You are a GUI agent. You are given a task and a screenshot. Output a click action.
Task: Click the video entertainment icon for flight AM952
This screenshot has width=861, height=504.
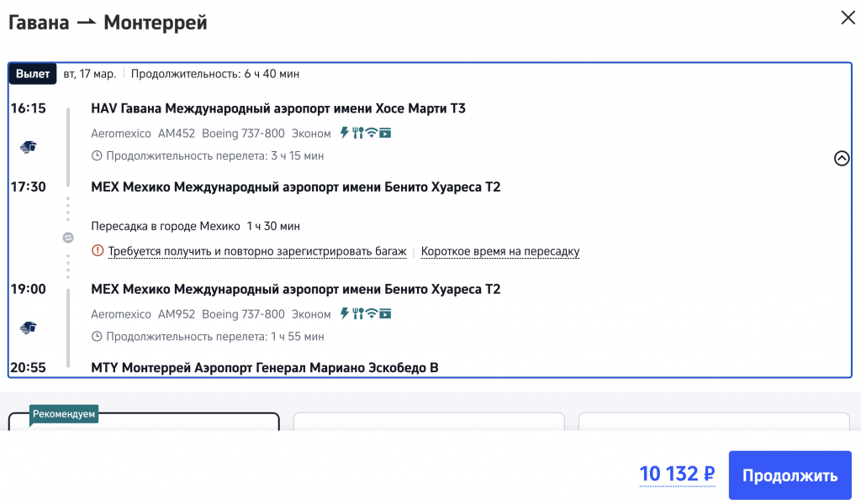pyautogui.click(x=385, y=314)
